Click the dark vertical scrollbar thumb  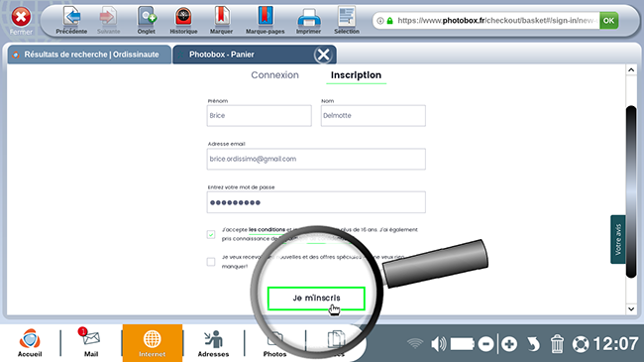pyautogui.click(x=631, y=191)
